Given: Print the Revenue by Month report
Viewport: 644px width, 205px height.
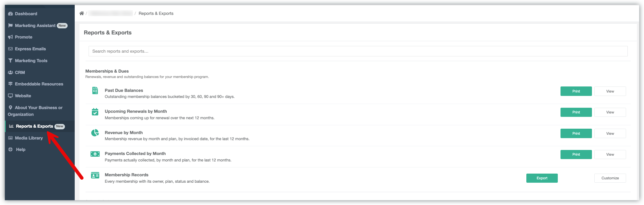Looking at the screenshot, I should point(576,133).
